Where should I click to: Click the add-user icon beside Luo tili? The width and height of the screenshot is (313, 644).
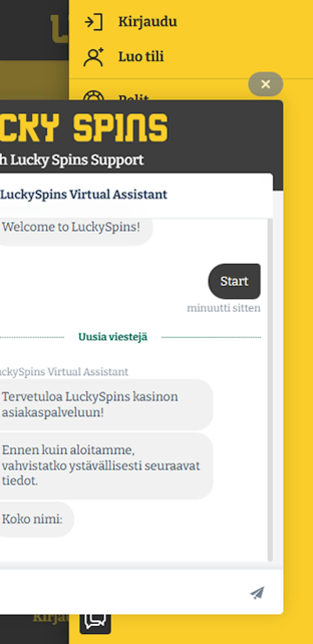[x=94, y=57]
